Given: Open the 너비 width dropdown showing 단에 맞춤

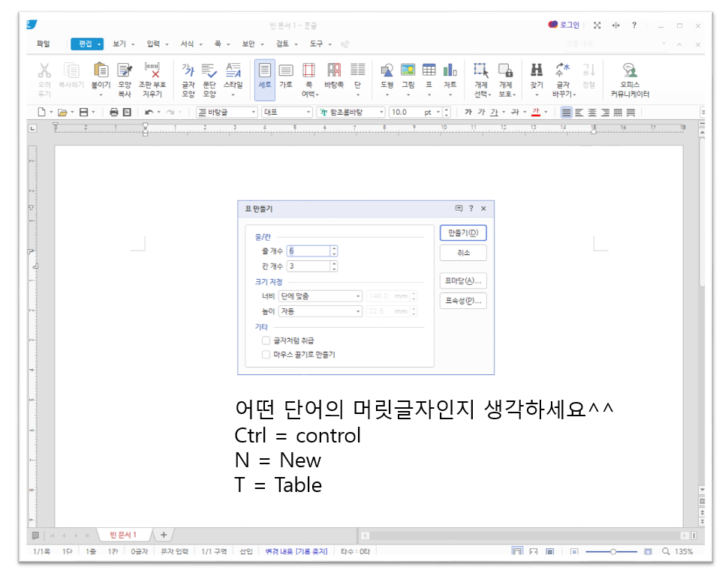Looking at the screenshot, I should (x=320, y=295).
